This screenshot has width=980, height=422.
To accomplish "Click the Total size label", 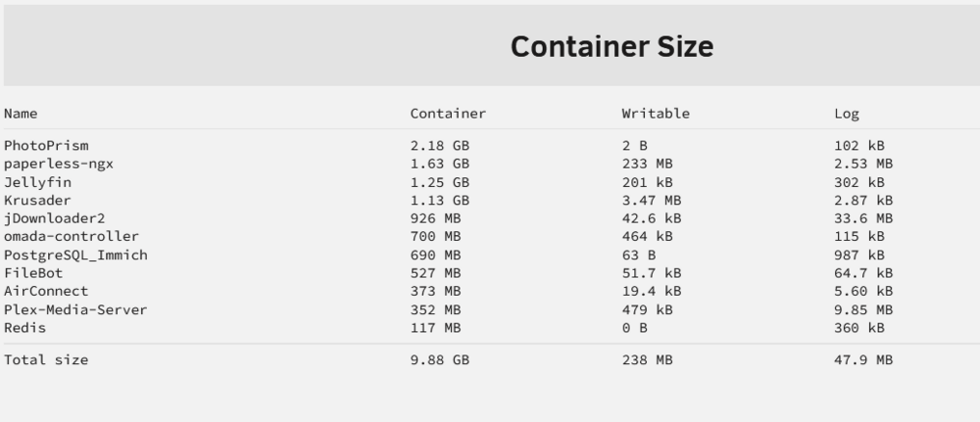I will click(46, 359).
